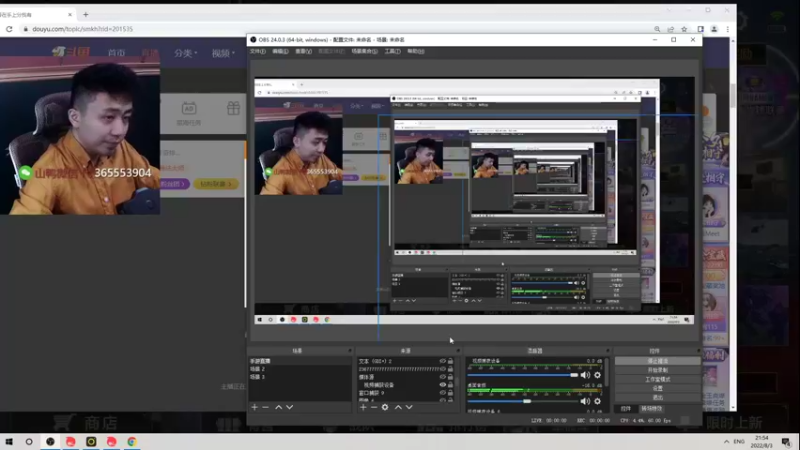The height and width of the screenshot is (450, 800).
Task: Open OBS 设置 settings button
Action: tap(657, 389)
